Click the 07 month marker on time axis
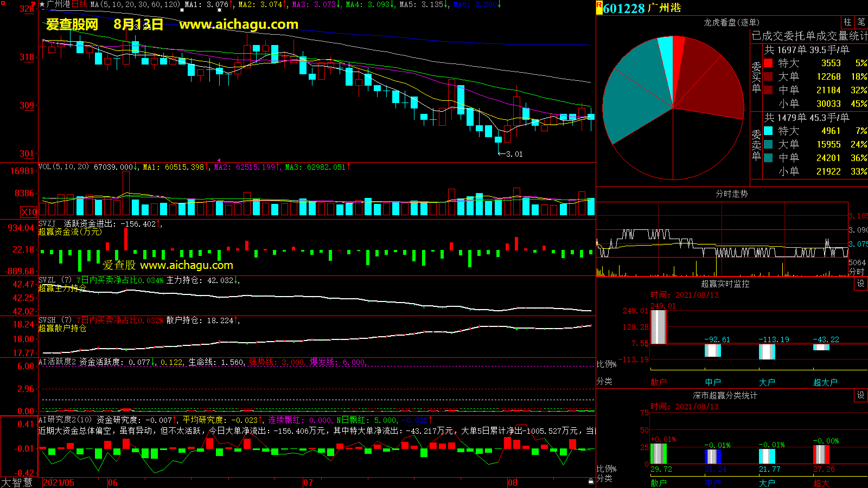The height and width of the screenshot is (488, 868). 308,483
